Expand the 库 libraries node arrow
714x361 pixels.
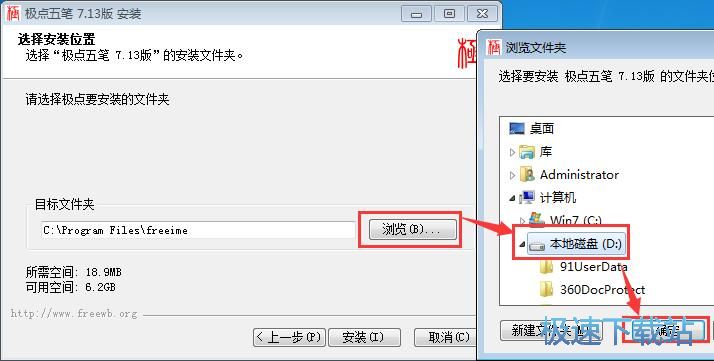(512, 152)
